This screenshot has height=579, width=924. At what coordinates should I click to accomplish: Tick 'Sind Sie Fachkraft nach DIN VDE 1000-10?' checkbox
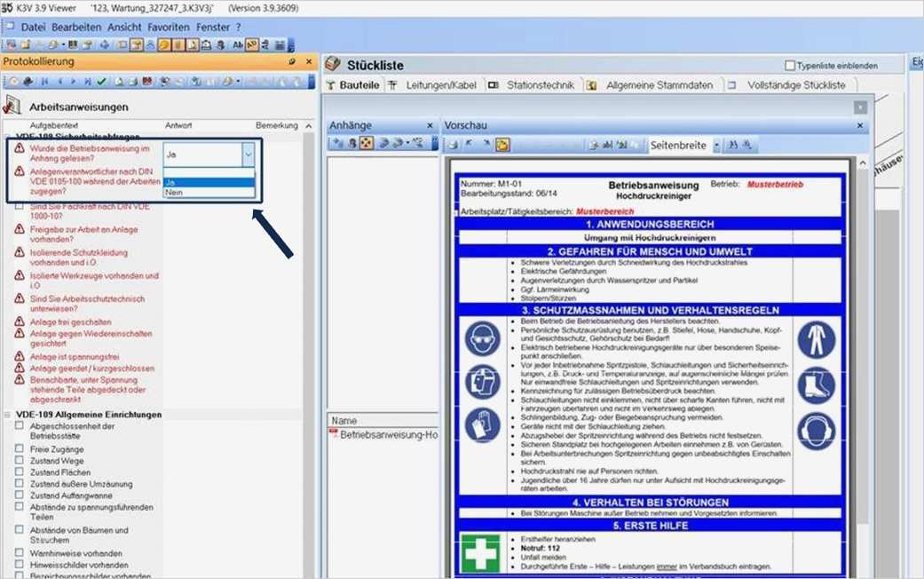pyautogui.click(x=20, y=206)
